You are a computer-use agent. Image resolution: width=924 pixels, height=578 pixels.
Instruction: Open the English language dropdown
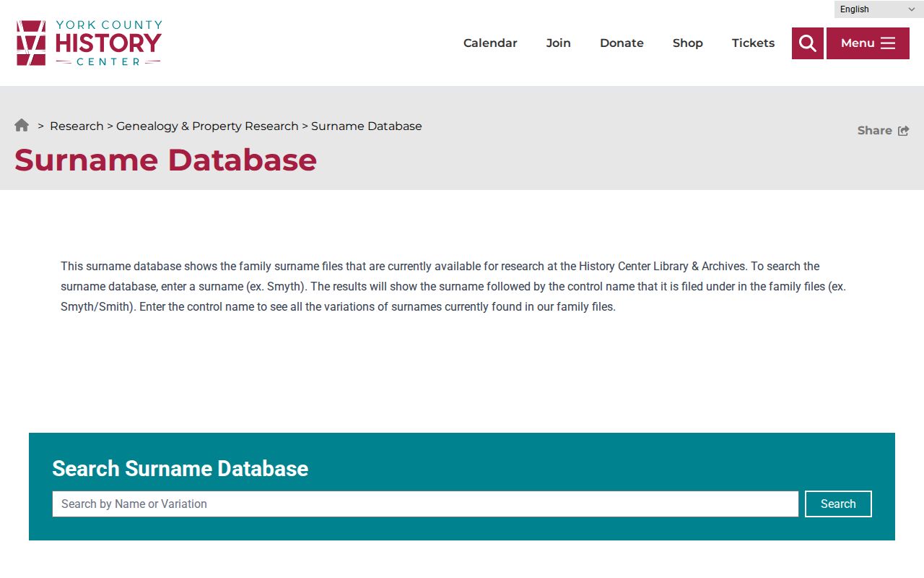click(878, 9)
